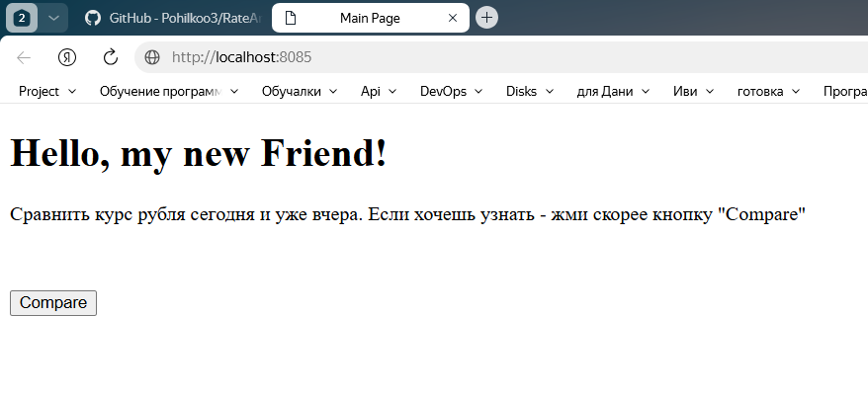Open the готовка bookmarks folder
The width and height of the screenshot is (868, 395).
click(x=768, y=91)
